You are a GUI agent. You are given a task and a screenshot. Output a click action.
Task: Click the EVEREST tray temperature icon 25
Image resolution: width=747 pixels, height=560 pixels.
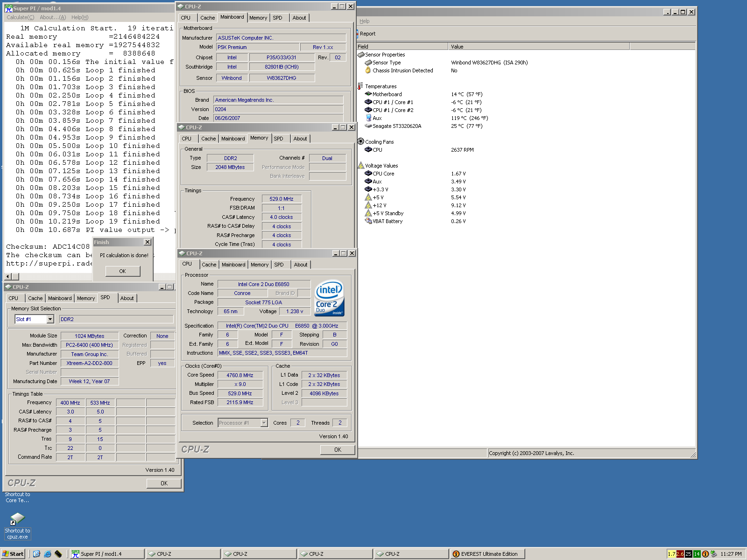(x=688, y=554)
